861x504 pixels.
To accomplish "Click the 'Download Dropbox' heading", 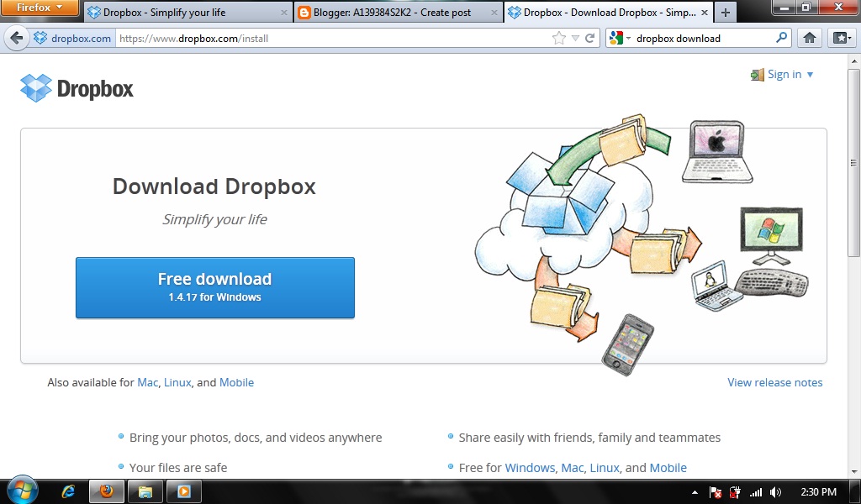I will (x=214, y=186).
